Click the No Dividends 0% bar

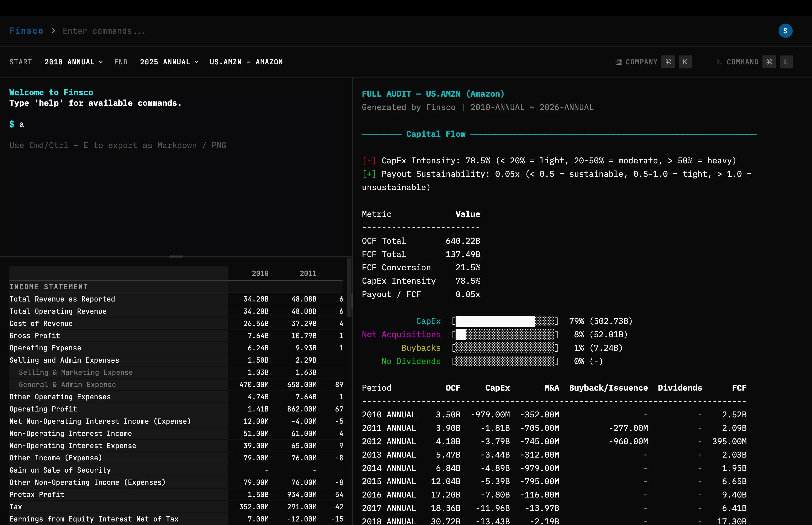pyautogui.click(x=505, y=361)
